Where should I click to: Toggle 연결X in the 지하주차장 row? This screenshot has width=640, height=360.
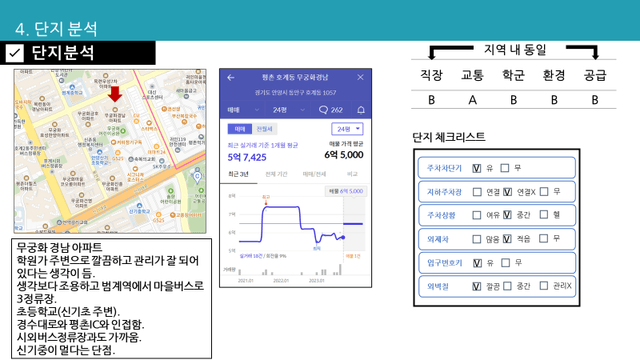click(507, 192)
